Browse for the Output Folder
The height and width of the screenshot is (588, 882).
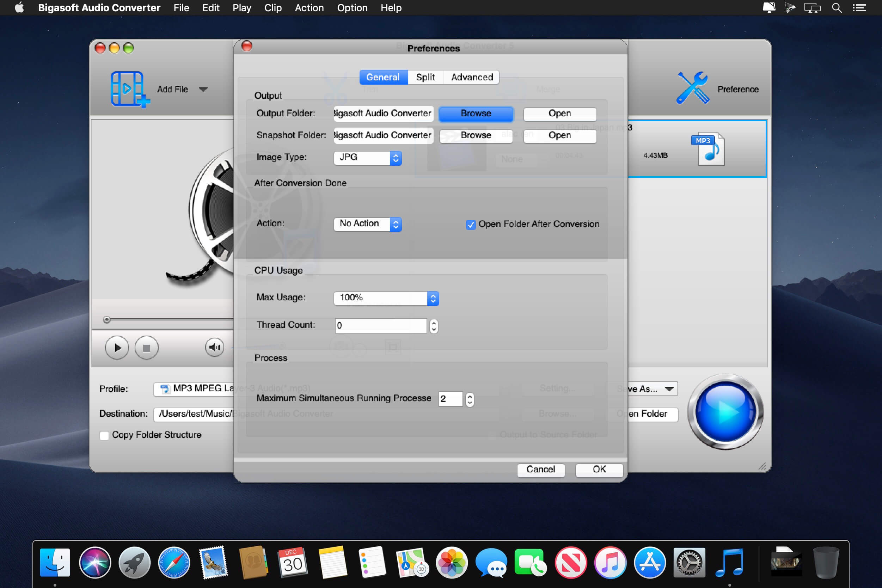click(x=476, y=114)
